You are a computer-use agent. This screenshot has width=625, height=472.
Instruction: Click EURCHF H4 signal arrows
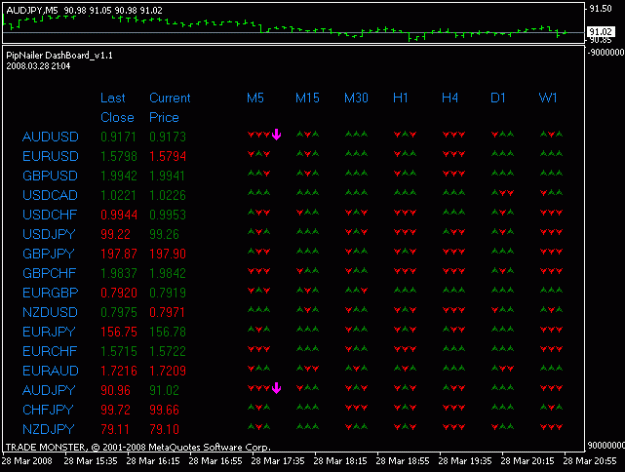454,349
